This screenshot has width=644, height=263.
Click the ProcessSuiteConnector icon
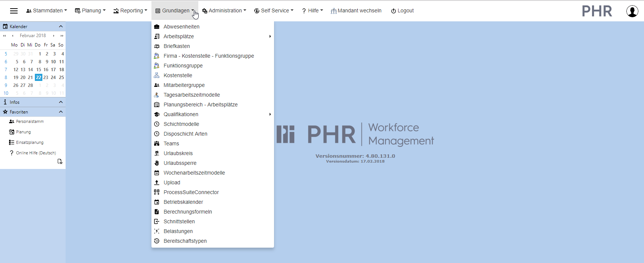click(157, 192)
